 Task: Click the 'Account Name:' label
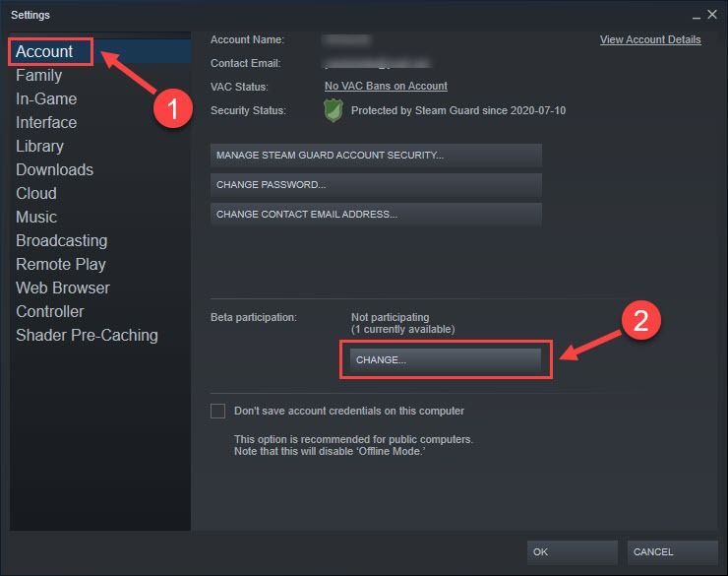pyautogui.click(x=247, y=40)
